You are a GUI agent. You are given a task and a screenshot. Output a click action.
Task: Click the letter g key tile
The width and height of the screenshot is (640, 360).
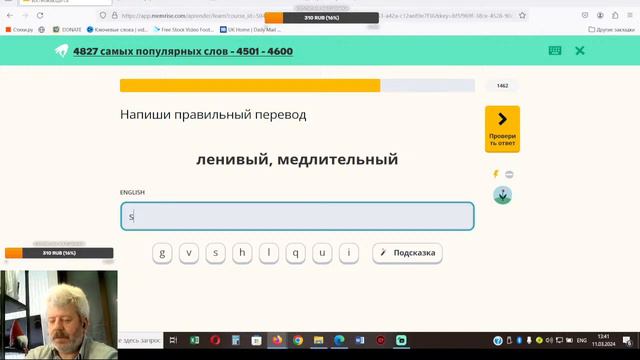click(162, 253)
